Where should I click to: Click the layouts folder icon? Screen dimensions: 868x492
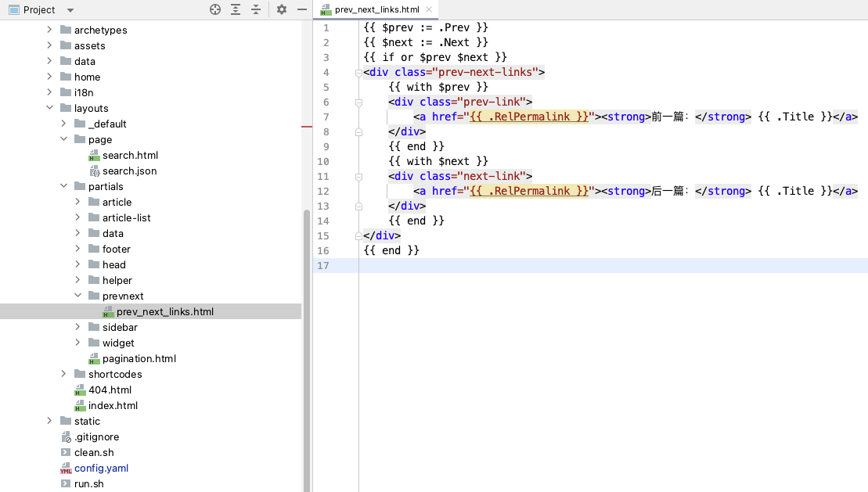pos(66,107)
